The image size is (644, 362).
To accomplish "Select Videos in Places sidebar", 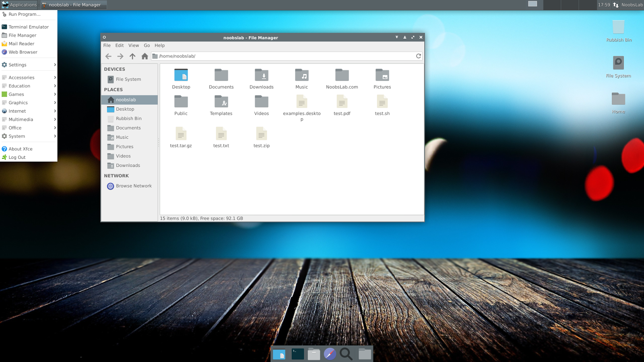I will (x=129, y=156).
